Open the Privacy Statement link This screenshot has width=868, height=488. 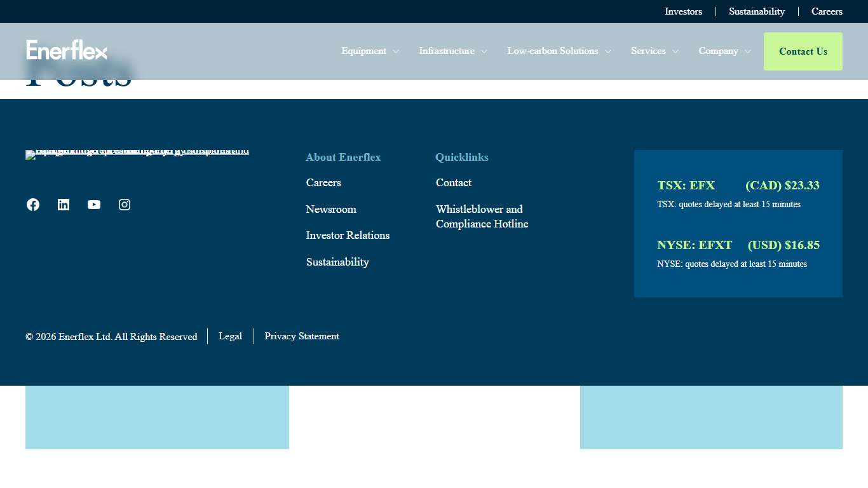click(302, 336)
